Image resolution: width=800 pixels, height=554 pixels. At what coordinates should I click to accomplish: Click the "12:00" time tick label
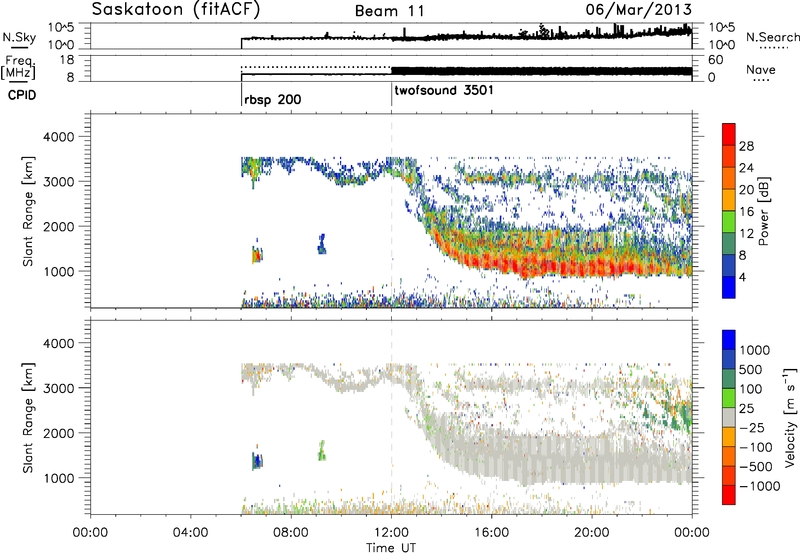[391, 533]
